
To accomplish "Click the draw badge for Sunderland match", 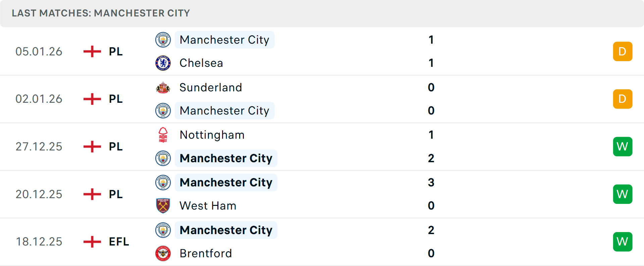I will click(623, 99).
